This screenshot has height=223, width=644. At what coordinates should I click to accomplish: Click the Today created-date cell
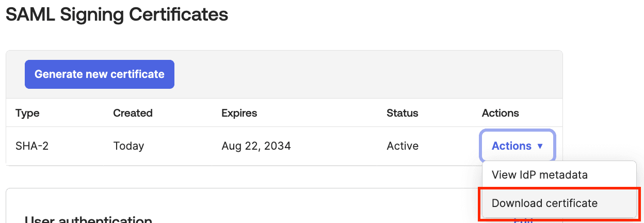click(x=128, y=146)
